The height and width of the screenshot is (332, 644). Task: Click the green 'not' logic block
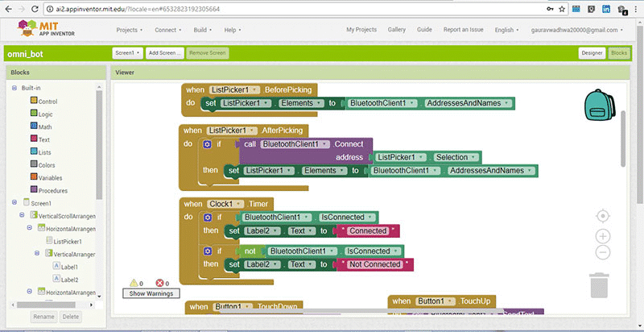250,251
